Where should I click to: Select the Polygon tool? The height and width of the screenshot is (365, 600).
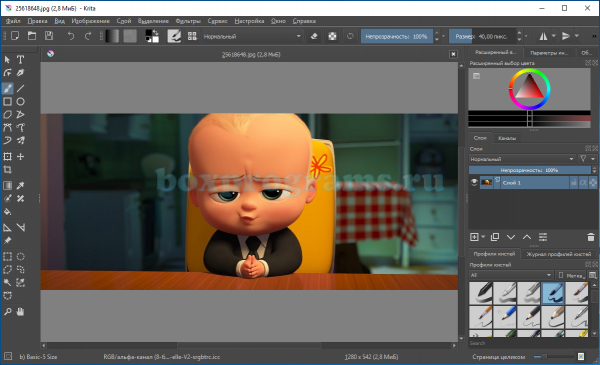(7, 114)
